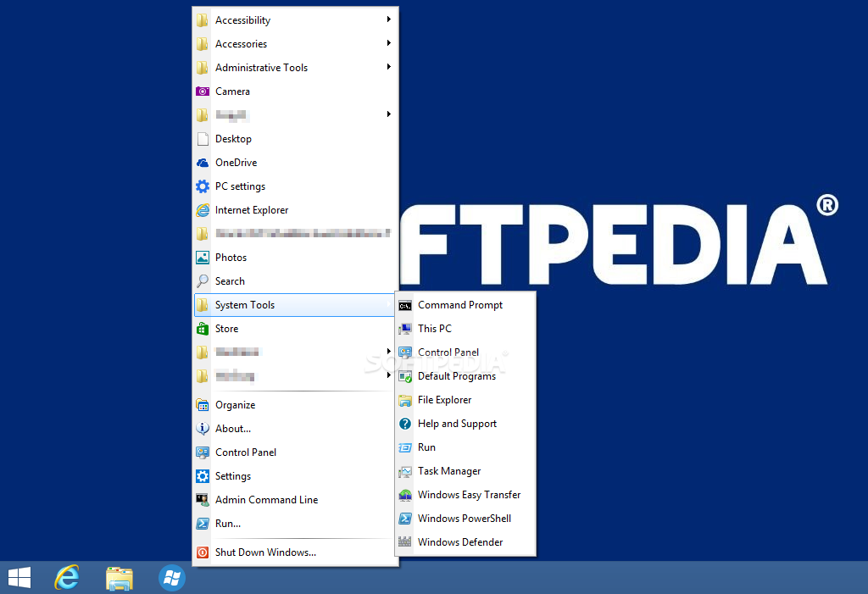The image size is (868, 594).
Task: Click the PC settings gear icon
Action: click(203, 186)
